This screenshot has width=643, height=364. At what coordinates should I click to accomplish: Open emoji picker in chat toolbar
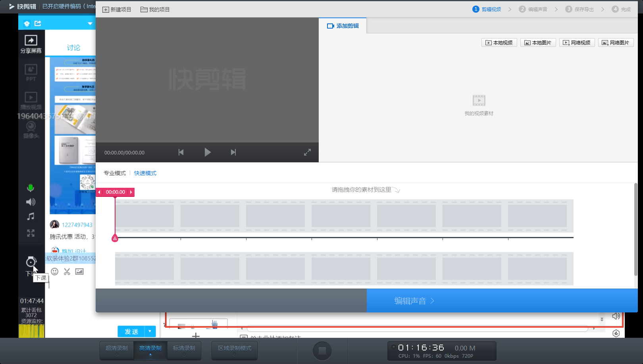pos(55,272)
